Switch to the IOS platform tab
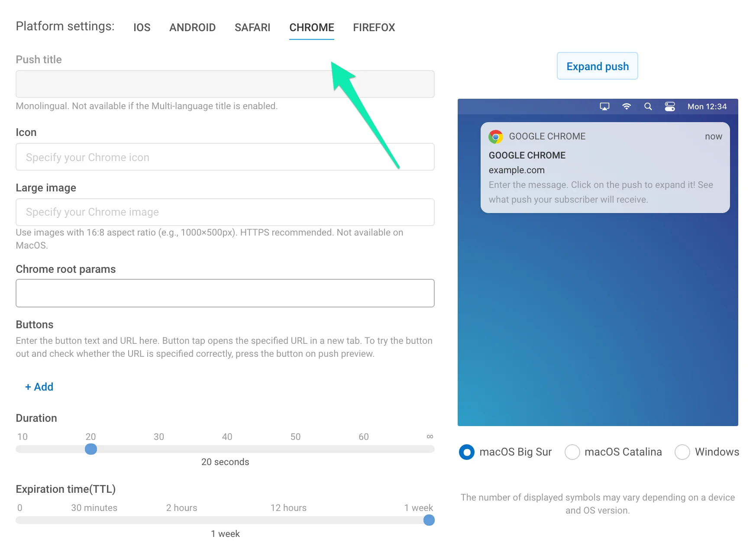Viewport: 756px width, 556px height. pyautogui.click(x=142, y=28)
